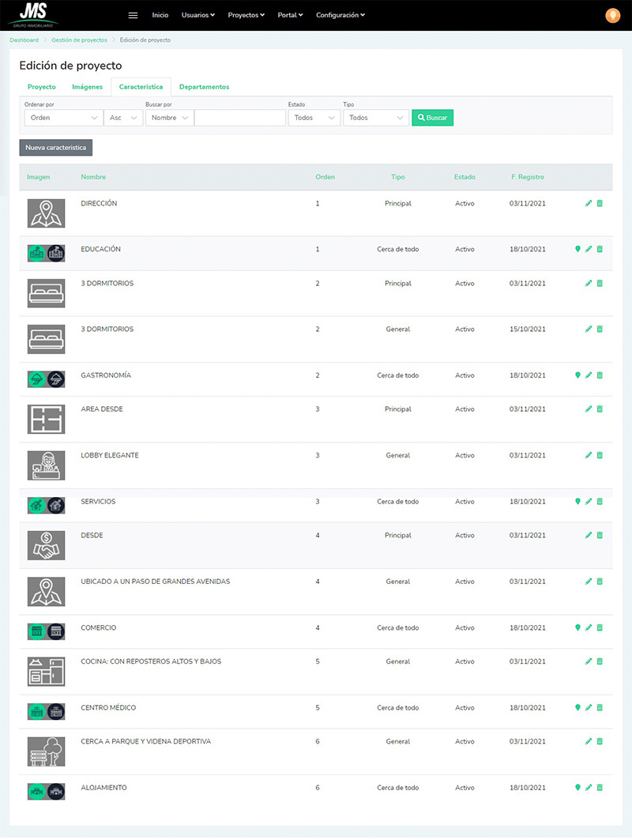Viewport: 632px width, 840px height.
Task: Open the Asc sort direction dropdown
Action: tap(123, 118)
